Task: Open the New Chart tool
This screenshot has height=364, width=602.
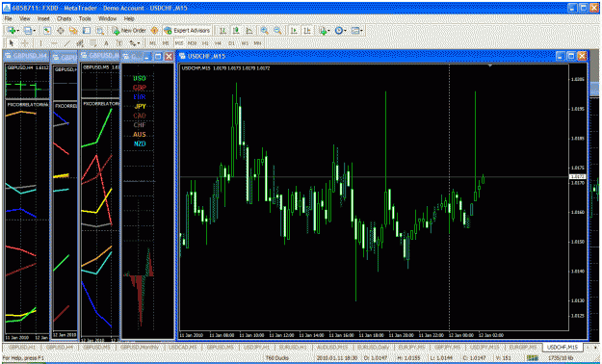Action: coord(11,31)
